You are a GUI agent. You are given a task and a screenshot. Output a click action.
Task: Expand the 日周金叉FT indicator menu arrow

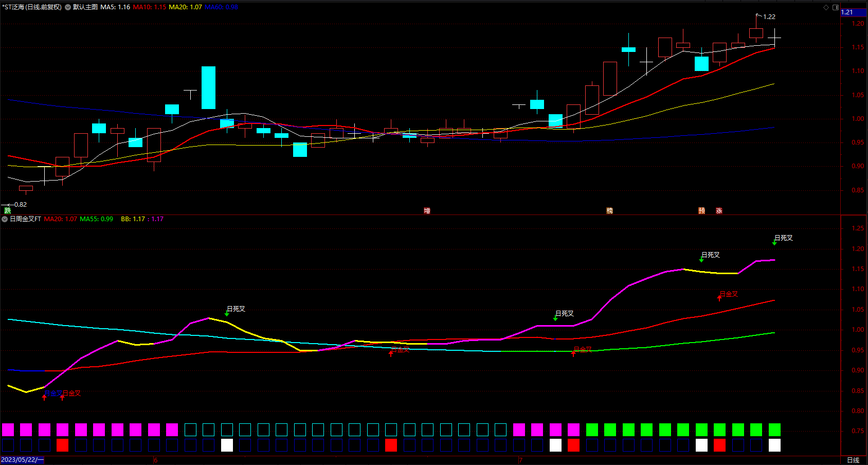[5, 219]
